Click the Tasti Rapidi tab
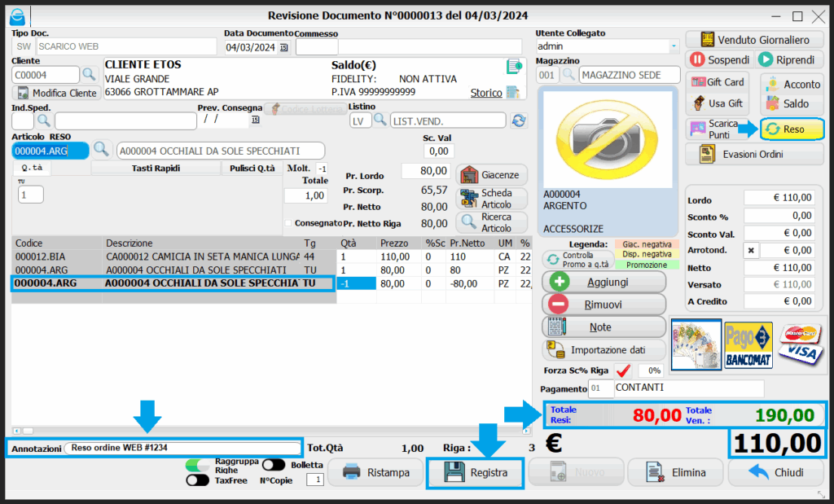Image resolution: width=834 pixels, height=504 pixels. 156,168
